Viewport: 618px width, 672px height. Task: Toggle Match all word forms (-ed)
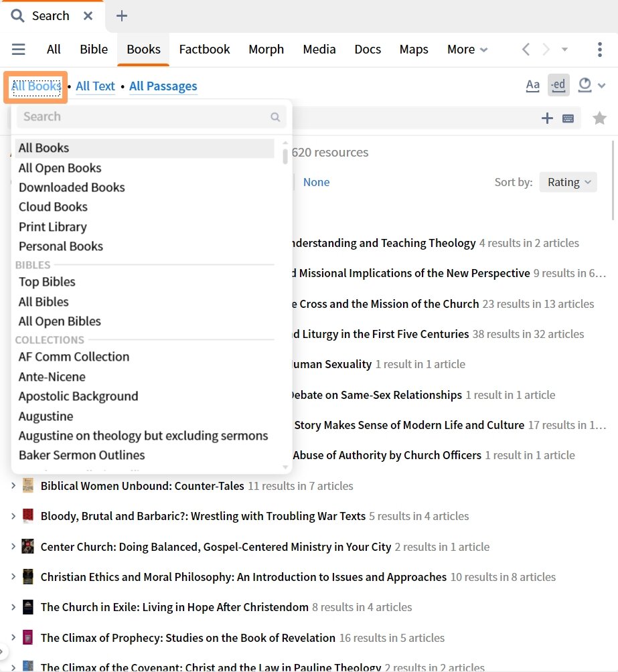pyautogui.click(x=558, y=85)
